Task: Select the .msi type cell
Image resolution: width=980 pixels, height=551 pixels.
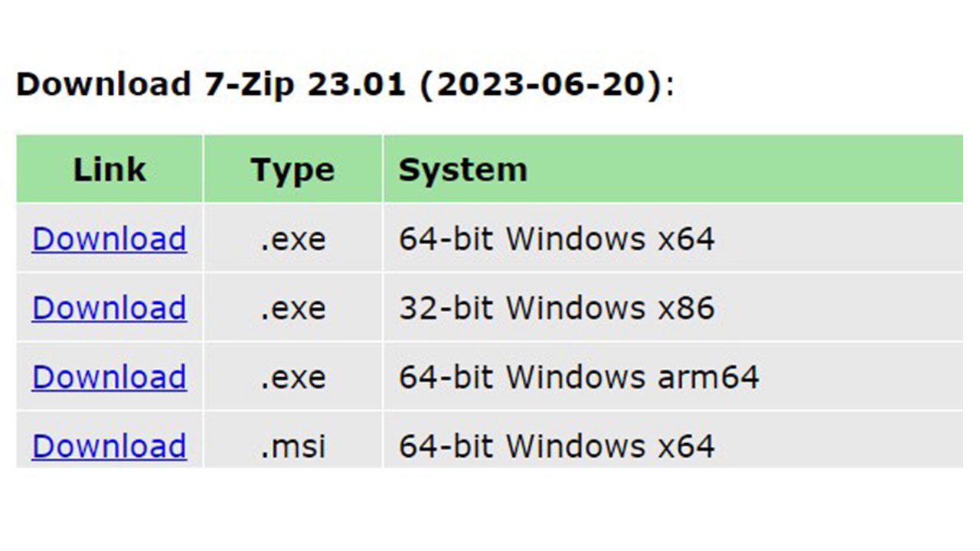Action: click(293, 446)
